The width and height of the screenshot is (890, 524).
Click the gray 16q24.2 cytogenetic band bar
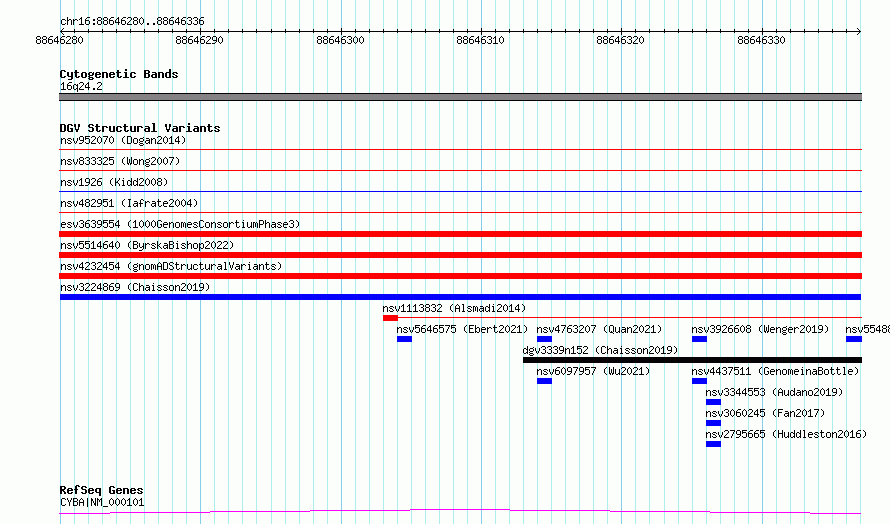460,97
